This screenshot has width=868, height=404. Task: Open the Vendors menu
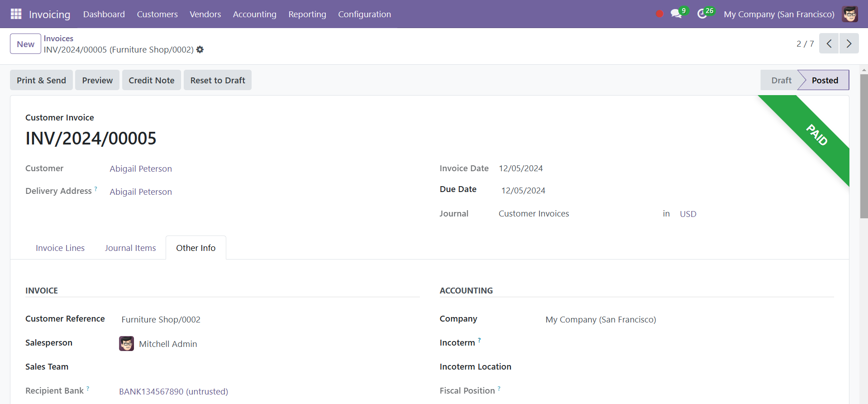205,14
